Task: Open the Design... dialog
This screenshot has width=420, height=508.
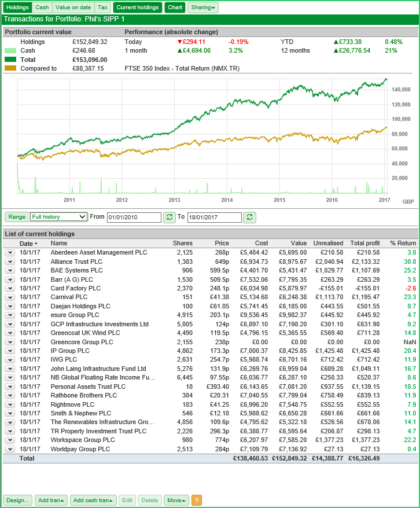Action: point(17,500)
